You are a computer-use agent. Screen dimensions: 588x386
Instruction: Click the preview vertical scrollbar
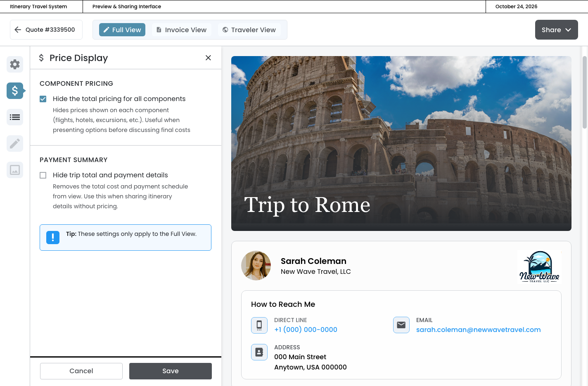(x=584, y=93)
